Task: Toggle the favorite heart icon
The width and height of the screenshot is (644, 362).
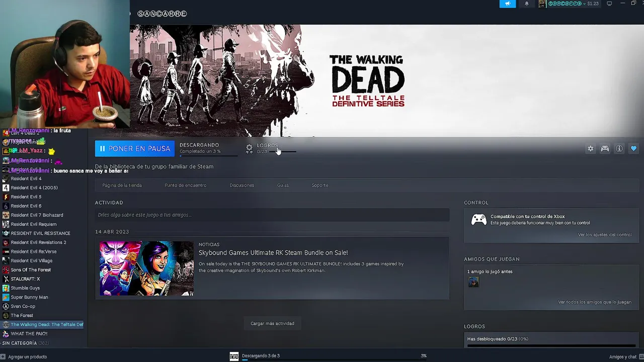Action: tap(633, 149)
